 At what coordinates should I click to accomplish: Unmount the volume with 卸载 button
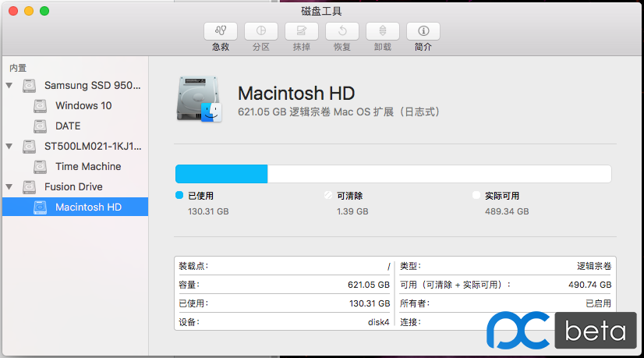click(382, 31)
